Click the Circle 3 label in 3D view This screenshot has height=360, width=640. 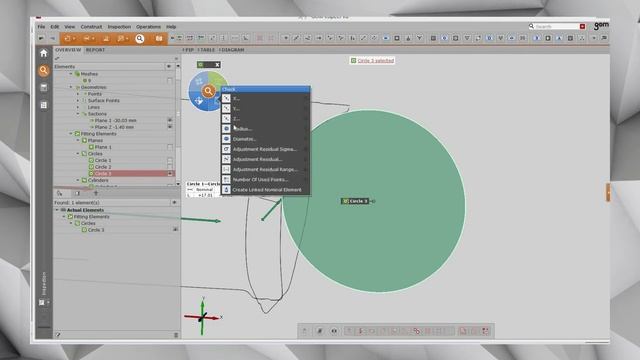[x=355, y=201]
